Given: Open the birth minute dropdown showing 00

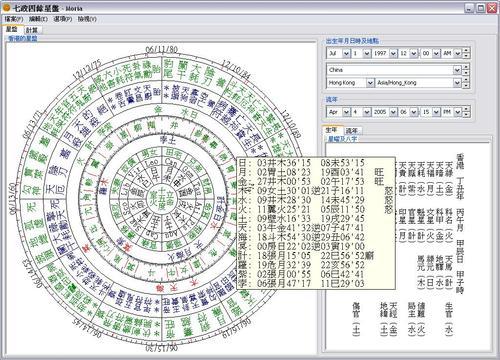Looking at the screenshot, I should [x=436, y=53].
